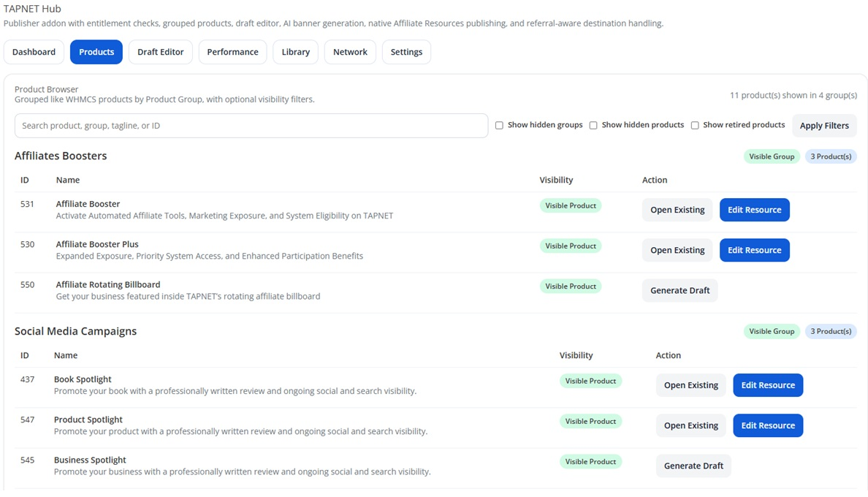868x497 pixels.
Task: Tick the Show hidden products checkbox
Action: (x=593, y=126)
